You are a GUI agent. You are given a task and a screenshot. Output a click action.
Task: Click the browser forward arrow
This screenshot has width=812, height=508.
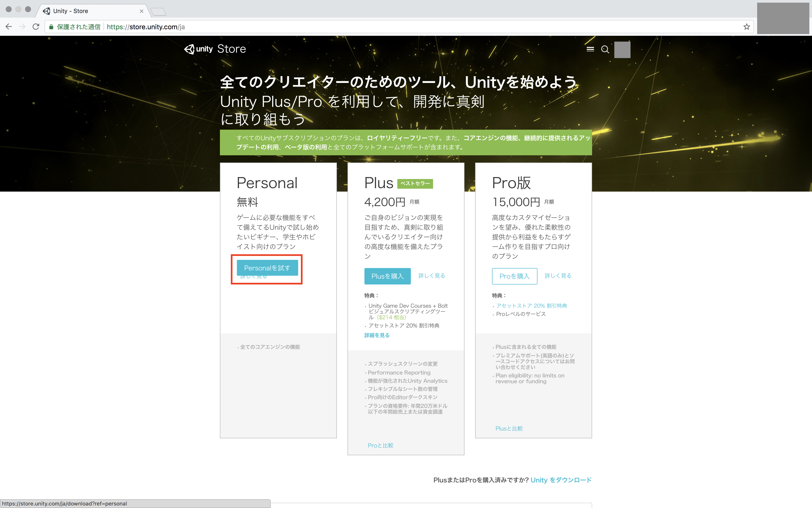point(22,27)
